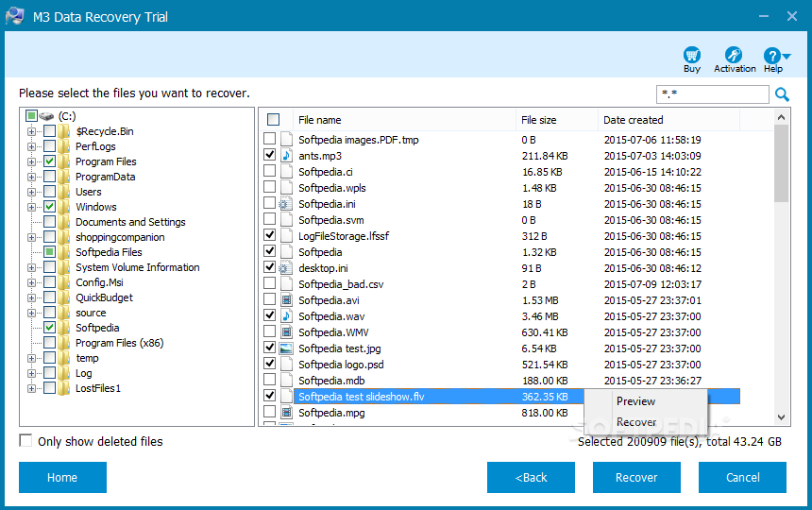Viewport: 812px width, 510px height.
Task: Expand the temp tree node
Action: click(31, 358)
